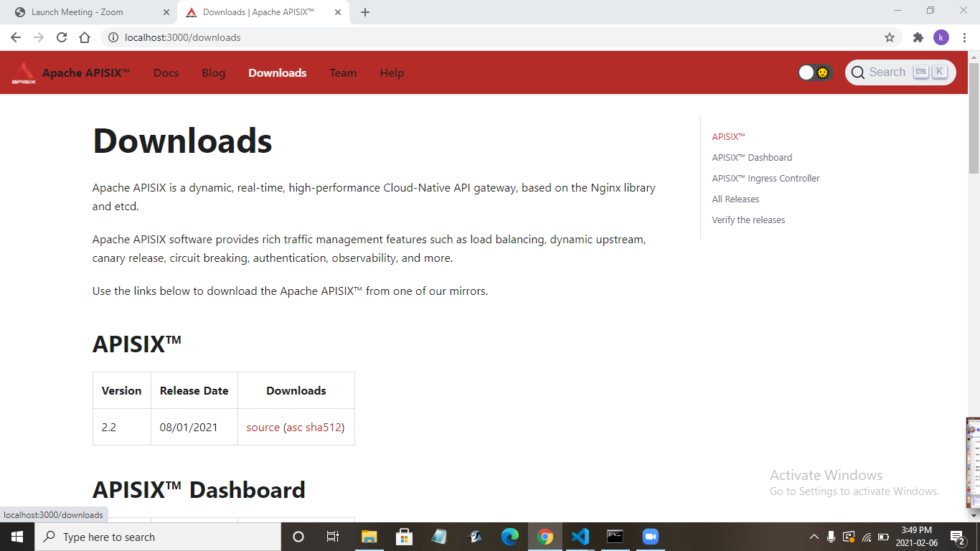Open Chrome three-dot menu
Screen dimensions: 980x551
click(x=964, y=37)
